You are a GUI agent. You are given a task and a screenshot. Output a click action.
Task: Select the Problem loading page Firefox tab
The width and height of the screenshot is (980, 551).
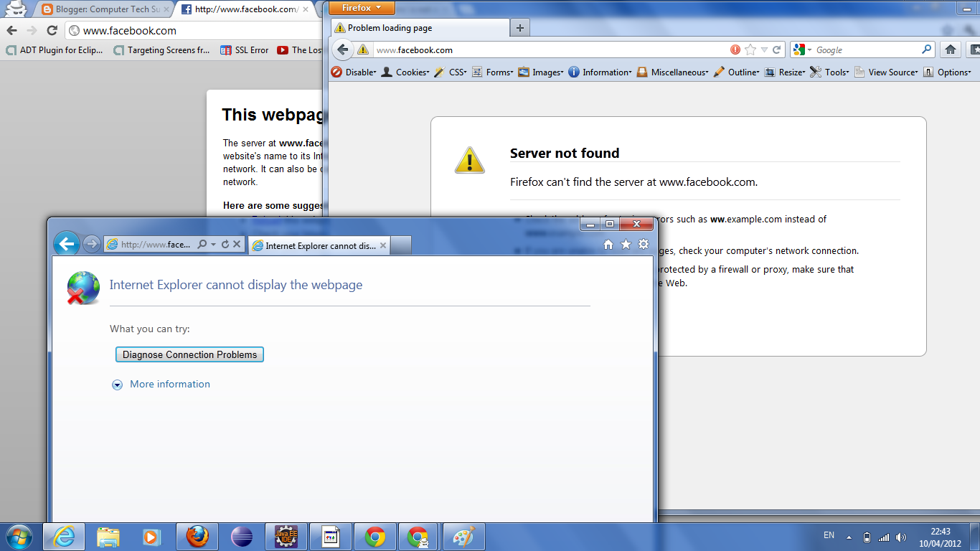[420, 28]
